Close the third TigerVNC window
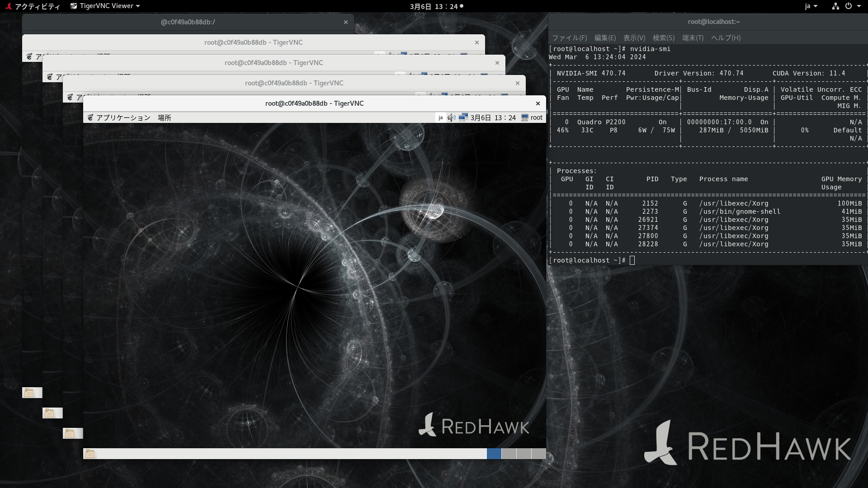The width and height of the screenshot is (868, 488). pyautogui.click(x=518, y=83)
